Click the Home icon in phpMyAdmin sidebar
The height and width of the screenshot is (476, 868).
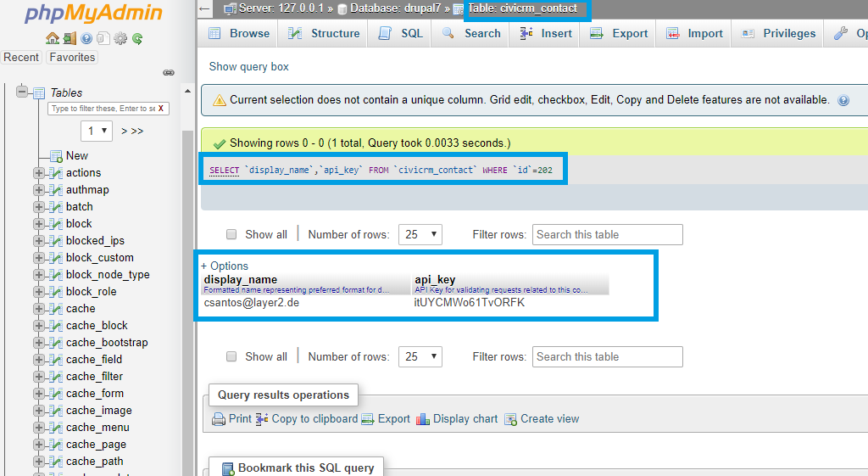[53, 38]
